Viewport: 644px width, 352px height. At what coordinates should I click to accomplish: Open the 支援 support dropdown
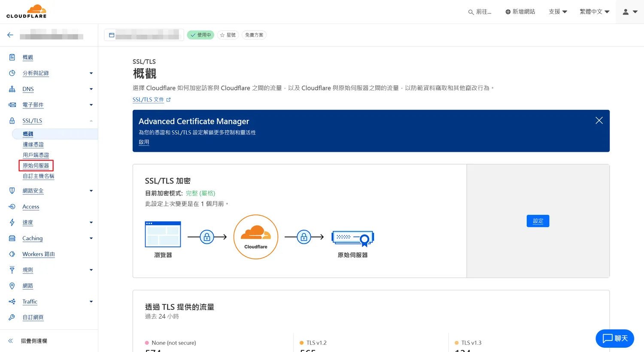[558, 12]
